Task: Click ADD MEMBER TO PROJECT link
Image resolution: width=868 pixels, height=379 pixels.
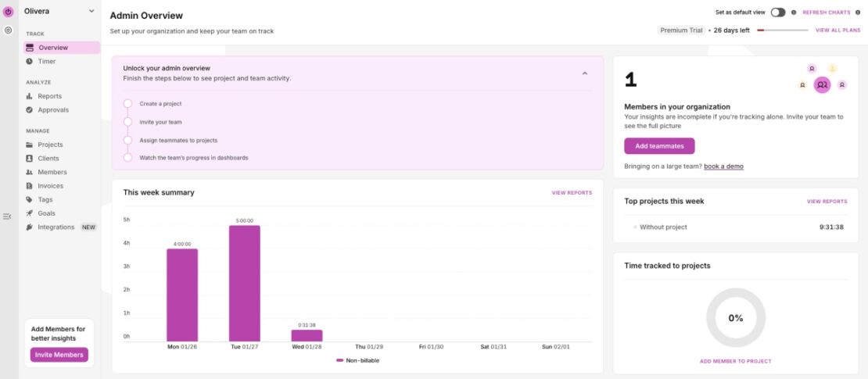Action: point(736,361)
